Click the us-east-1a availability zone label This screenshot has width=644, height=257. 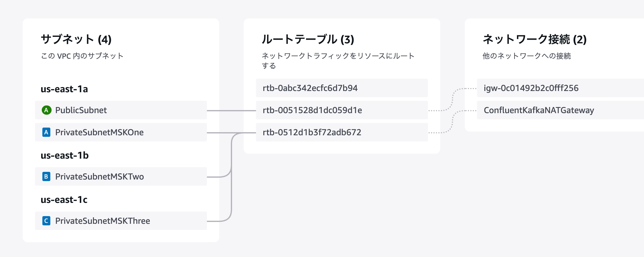(64, 89)
